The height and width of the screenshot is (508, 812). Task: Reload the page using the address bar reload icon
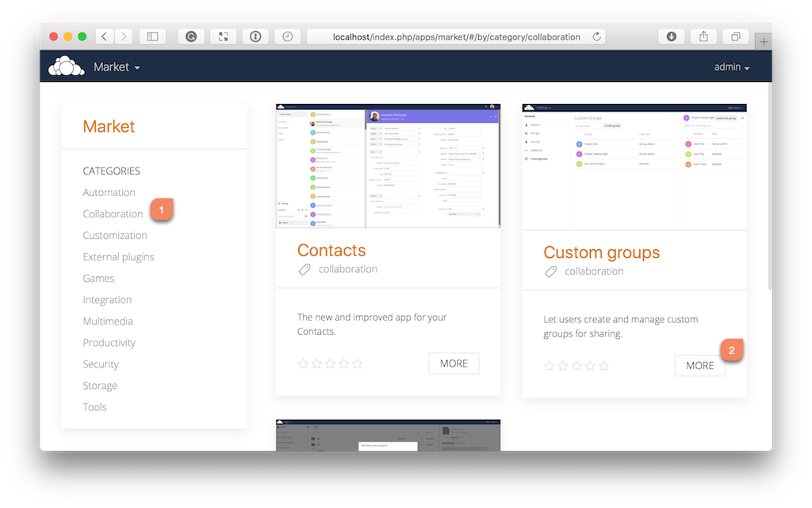[596, 36]
